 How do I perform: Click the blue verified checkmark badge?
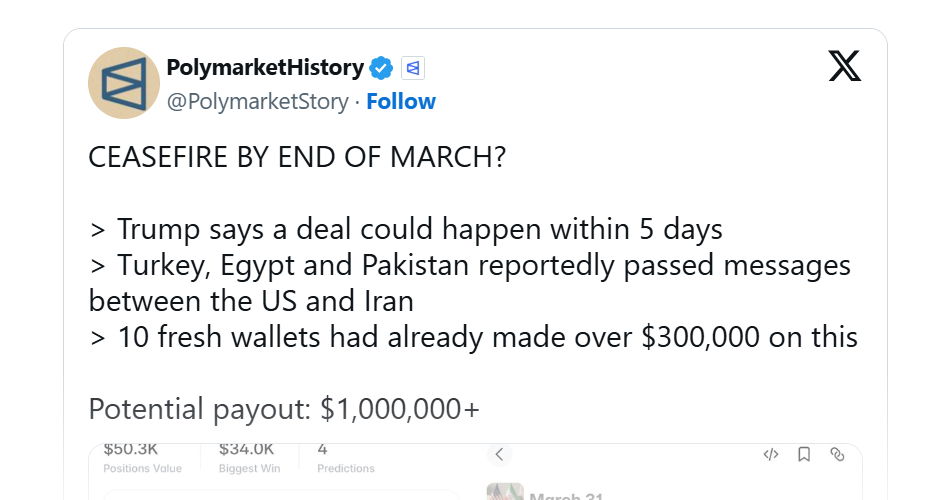tap(381, 68)
